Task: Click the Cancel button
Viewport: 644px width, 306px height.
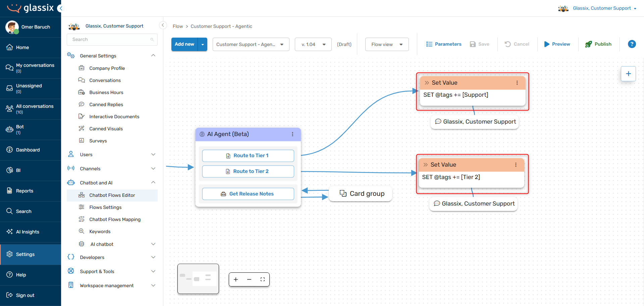Action: coord(517,44)
